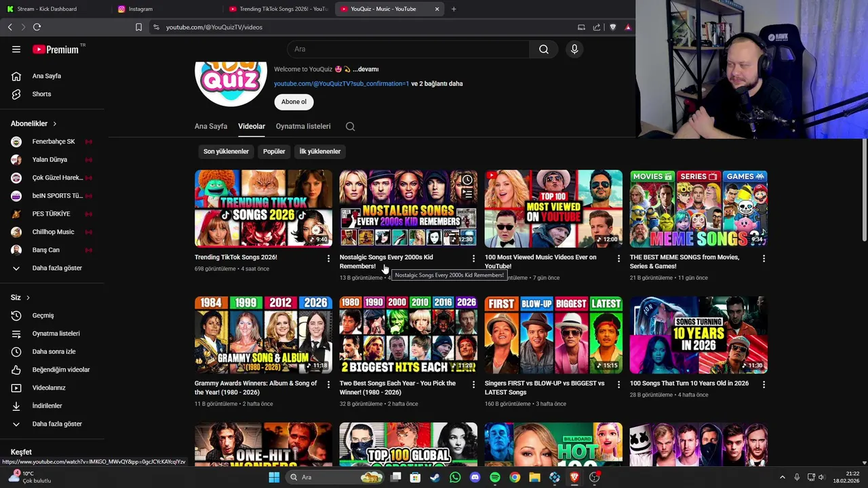Open options menu for Two Best Songs video

click(473, 384)
